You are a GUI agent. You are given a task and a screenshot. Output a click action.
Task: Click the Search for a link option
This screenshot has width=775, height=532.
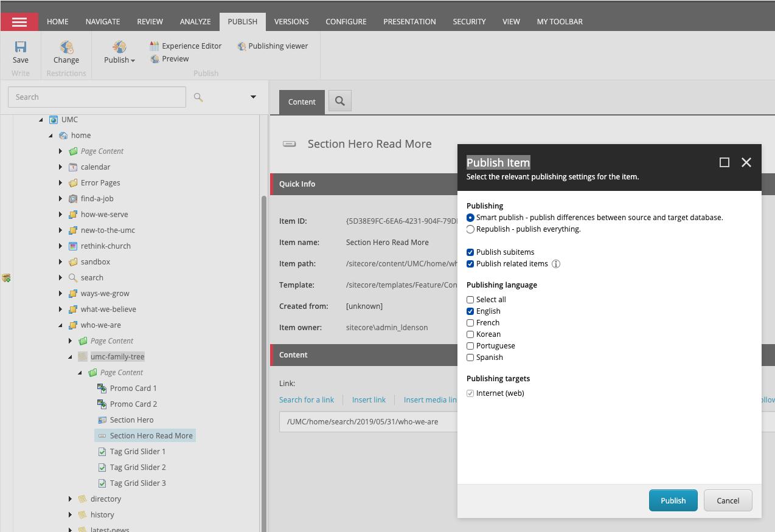coord(307,399)
